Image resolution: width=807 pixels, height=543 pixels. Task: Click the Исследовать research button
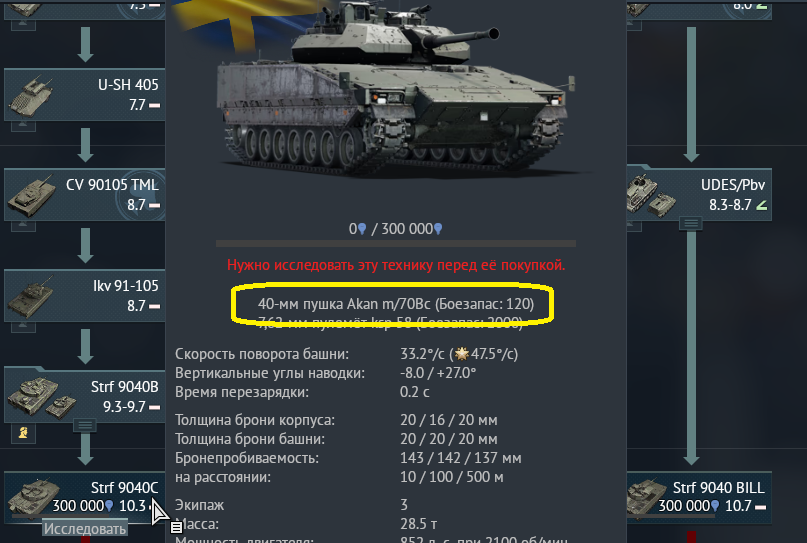coord(85,529)
